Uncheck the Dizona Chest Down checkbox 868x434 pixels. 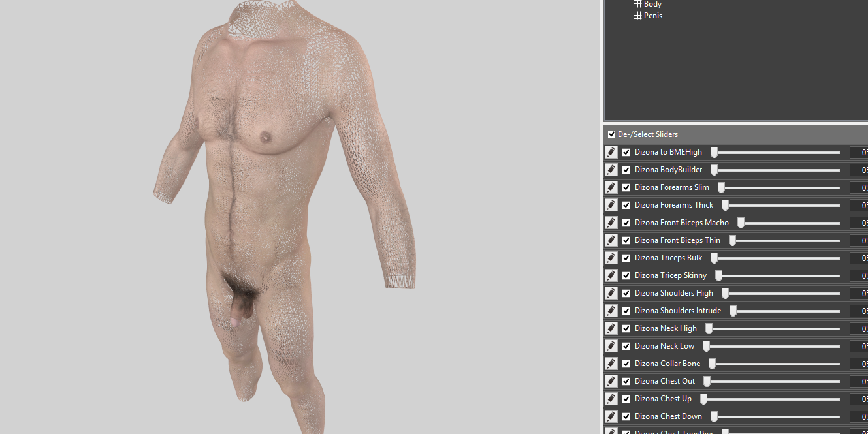tap(626, 416)
